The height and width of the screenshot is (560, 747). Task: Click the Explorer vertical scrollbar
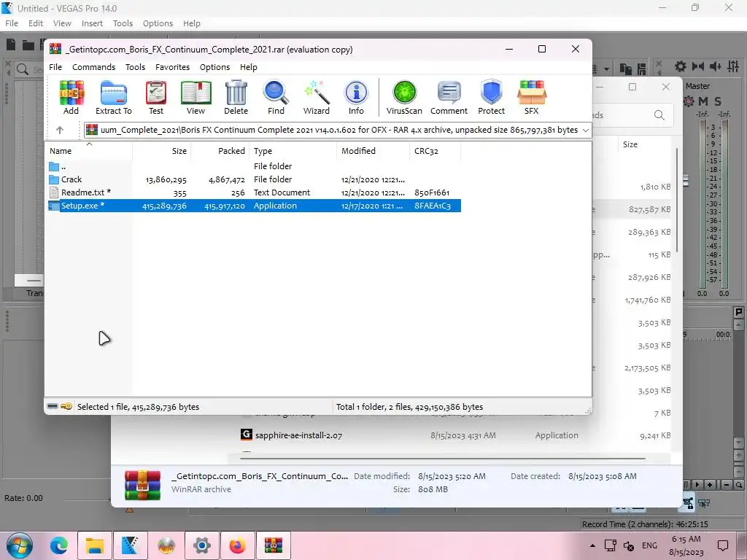(x=676, y=200)
